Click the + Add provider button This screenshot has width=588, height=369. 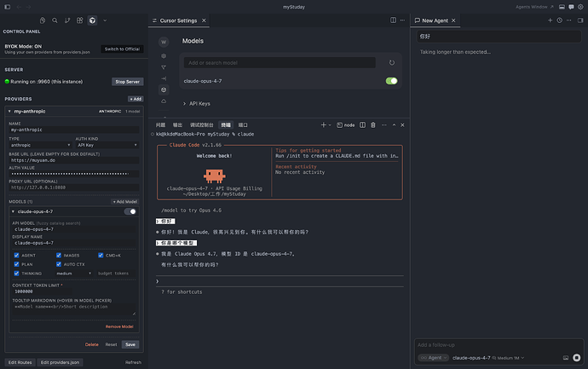click(135, 99)
